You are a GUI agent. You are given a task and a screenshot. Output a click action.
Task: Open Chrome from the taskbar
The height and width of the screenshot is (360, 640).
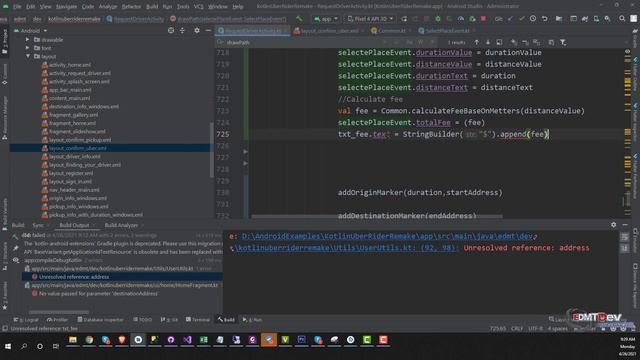89,340
